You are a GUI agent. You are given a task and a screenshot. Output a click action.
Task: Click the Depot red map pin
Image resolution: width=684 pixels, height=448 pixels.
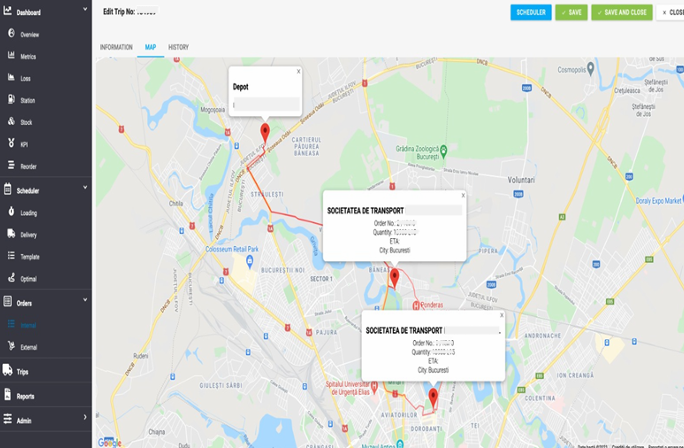tap(265, 133)
